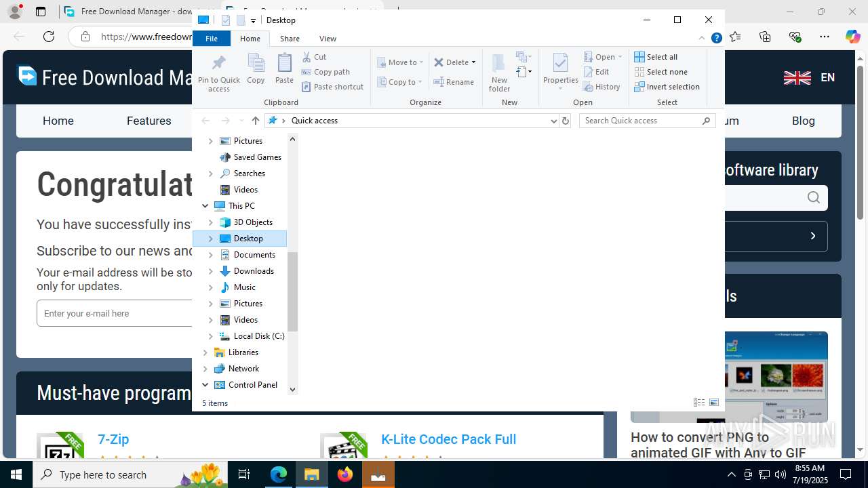Launch Firefox from the taskbar

pyautogui.click(x=345, y=474)
